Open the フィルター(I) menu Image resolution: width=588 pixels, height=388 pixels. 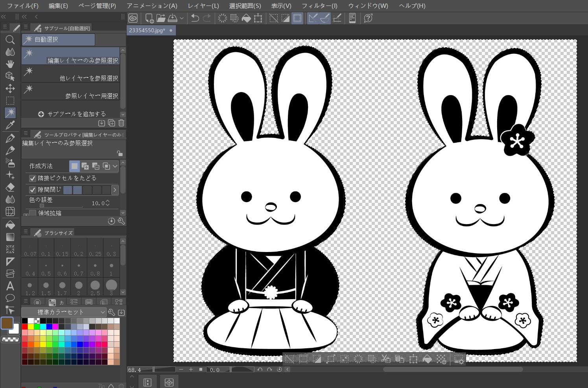319,6
